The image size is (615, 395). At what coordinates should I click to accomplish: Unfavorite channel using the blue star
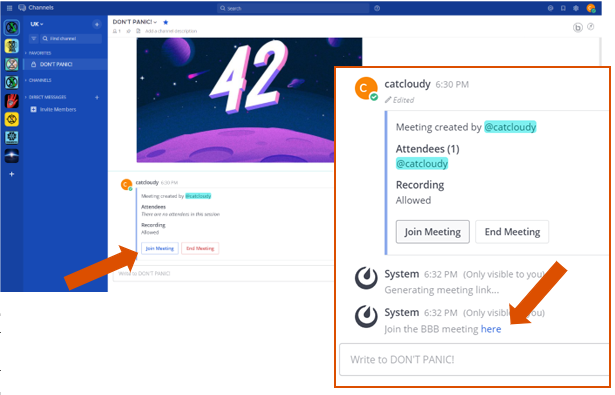pos(166,22)
